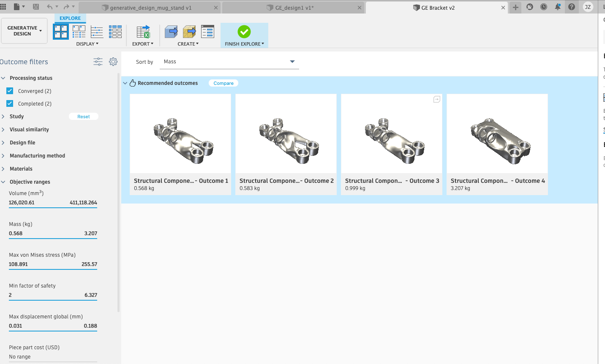Click the thumbs-up Recommended outcomes icon
Image resolution: width=605 pixels, height=364 pixels.
(x=133, y=83)
